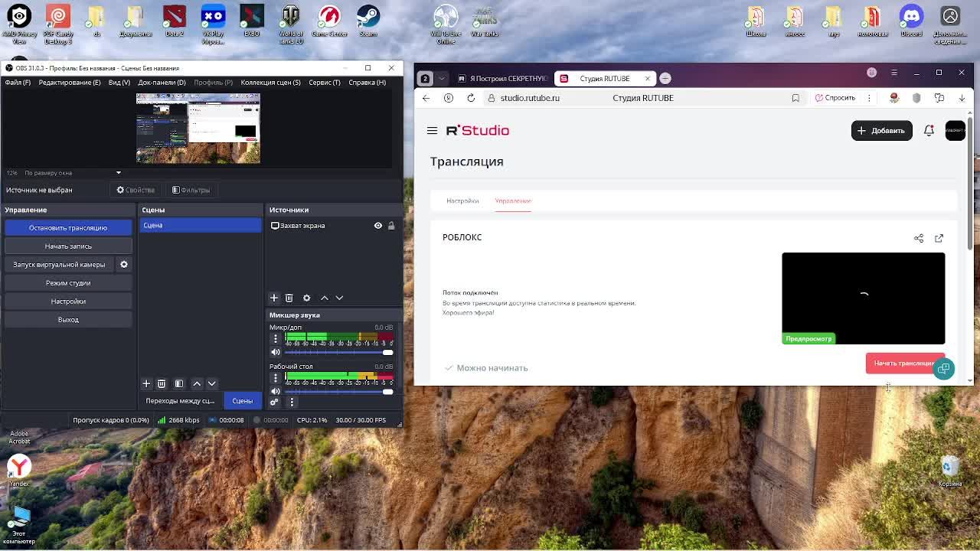Open source properties gear in Sources toolbar

(306, 298)
